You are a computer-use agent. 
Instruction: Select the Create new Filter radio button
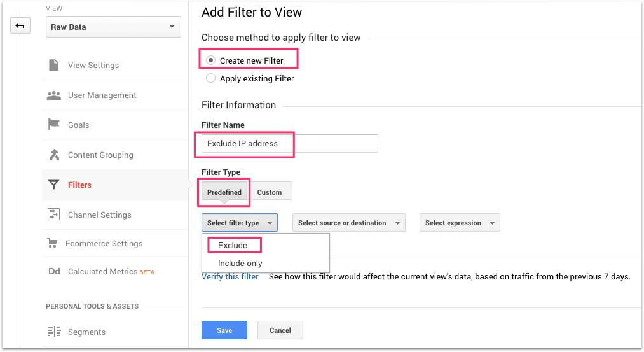coord(210,60)
